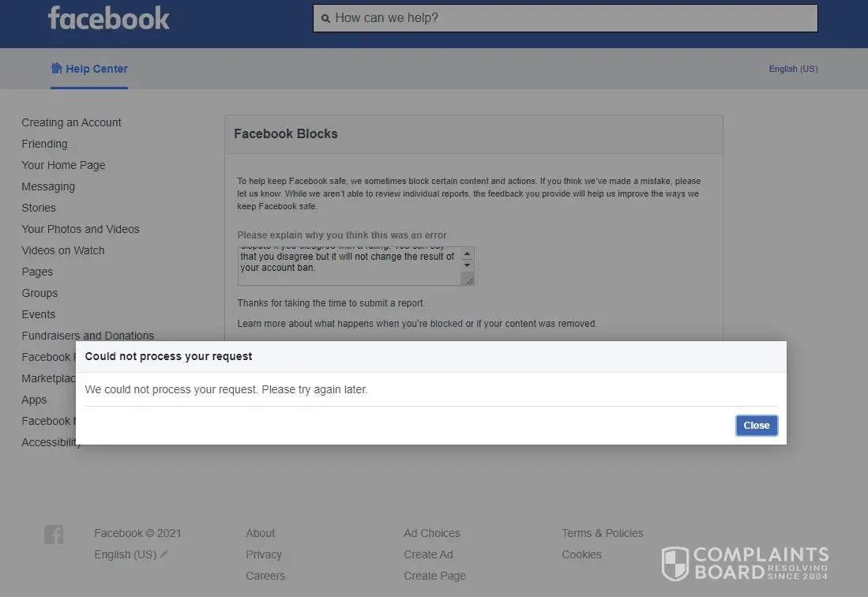
Task: Click the textarea resize grip handle
Action: click(x=469, y=281)
